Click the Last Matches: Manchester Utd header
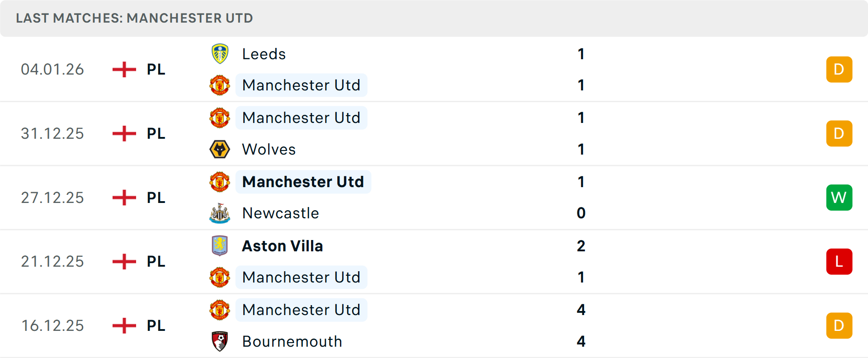This screenshot has width=868, height=358. (134, 18)
